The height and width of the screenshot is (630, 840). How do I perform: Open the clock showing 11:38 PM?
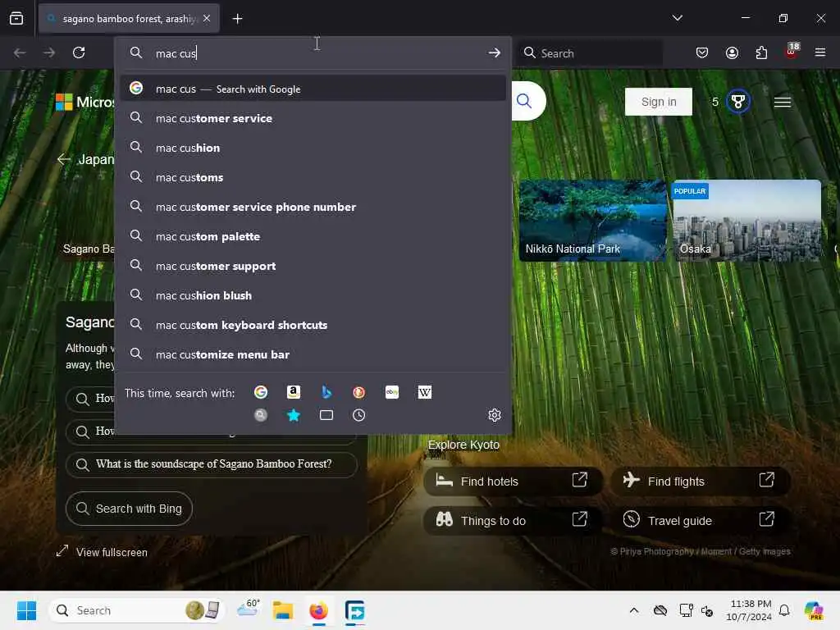pos(749,610)
